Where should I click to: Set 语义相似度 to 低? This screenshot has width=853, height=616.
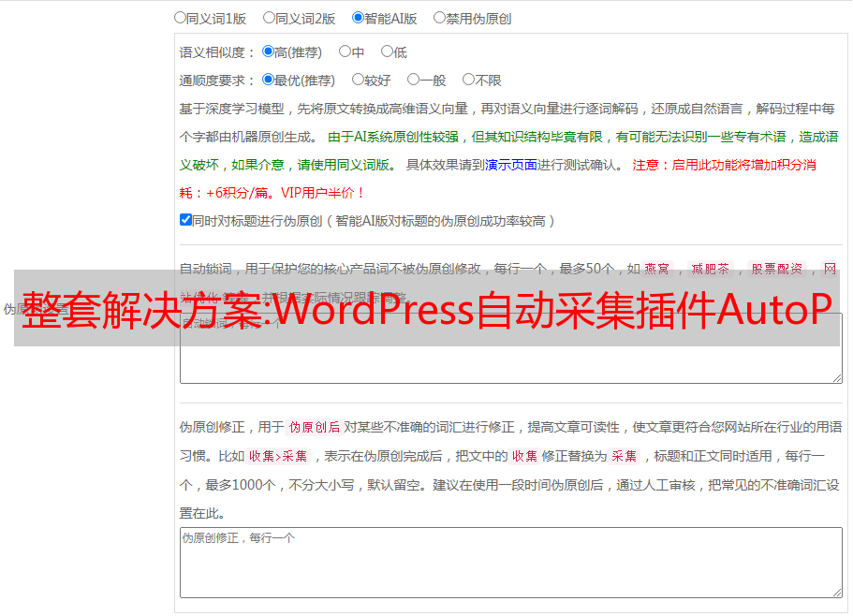coord(387,51)
